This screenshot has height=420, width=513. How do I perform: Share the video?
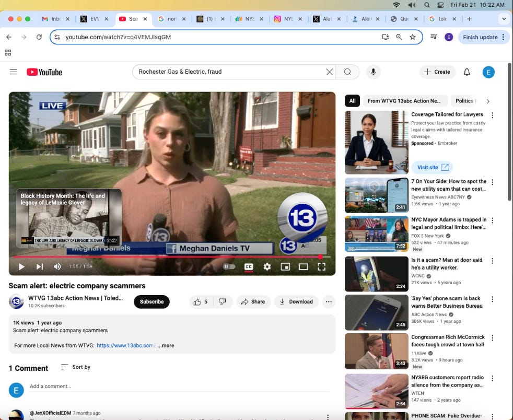pyautogui.click(x=253, y=301)
